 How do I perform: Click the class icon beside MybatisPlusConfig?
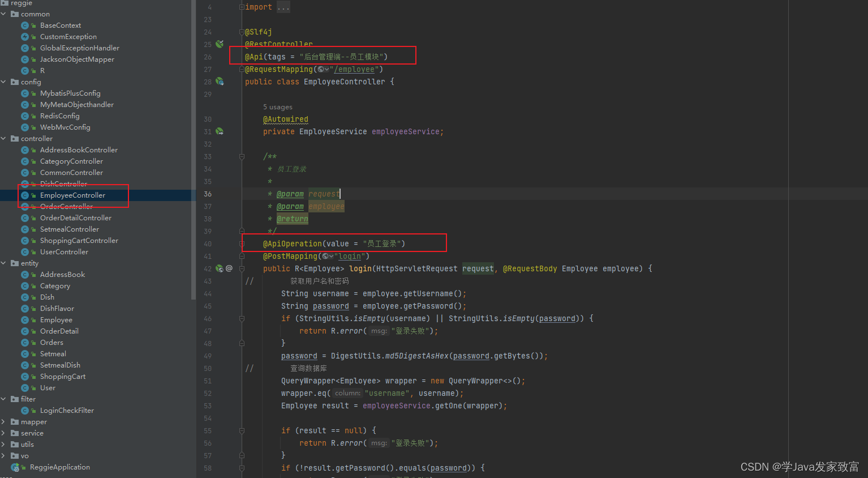25,93
